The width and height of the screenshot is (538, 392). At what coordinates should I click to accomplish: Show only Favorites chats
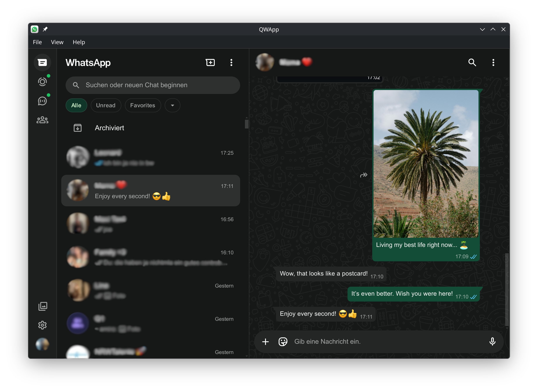[143, 105]
